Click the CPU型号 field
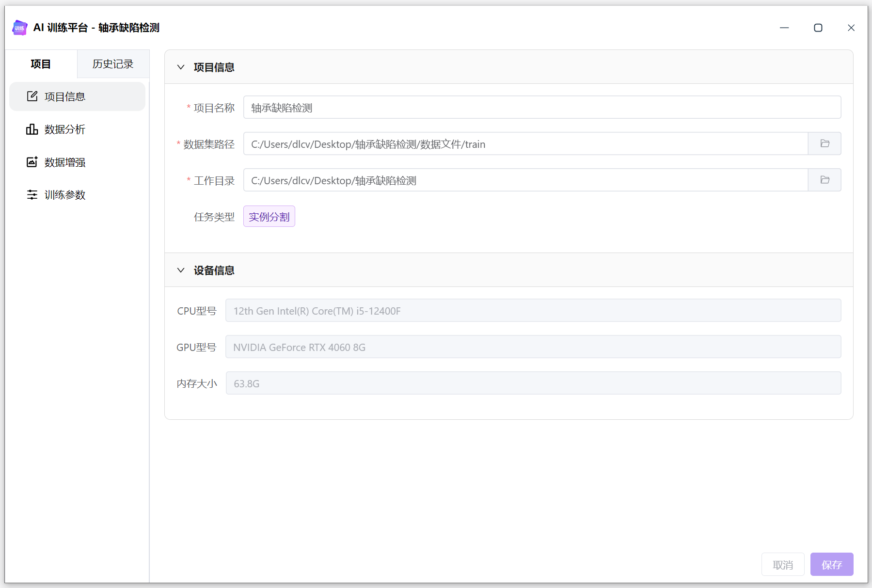Image resolution: width=872 pixels, height=588 pixels. [x=533, y=310]
